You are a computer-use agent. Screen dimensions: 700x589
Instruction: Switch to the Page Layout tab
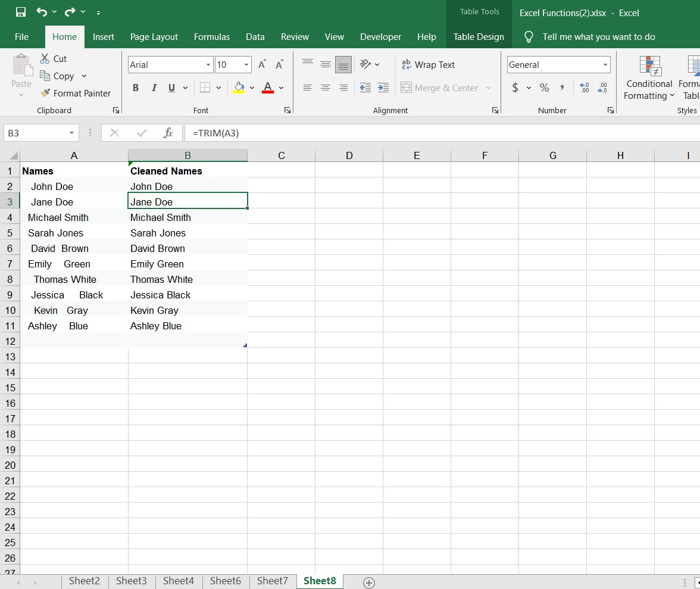click(x=154, y=36)
